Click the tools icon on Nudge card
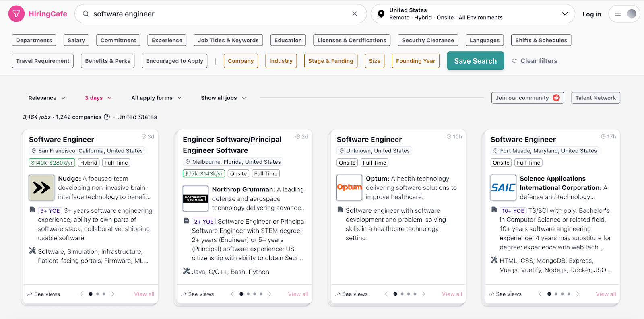The image size is (644, 319). point(33,251)
